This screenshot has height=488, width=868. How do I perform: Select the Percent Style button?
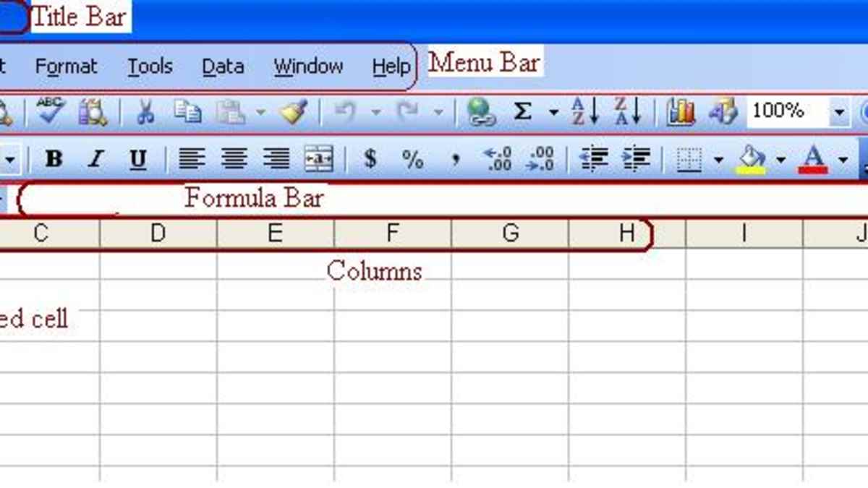click(413, 159)
